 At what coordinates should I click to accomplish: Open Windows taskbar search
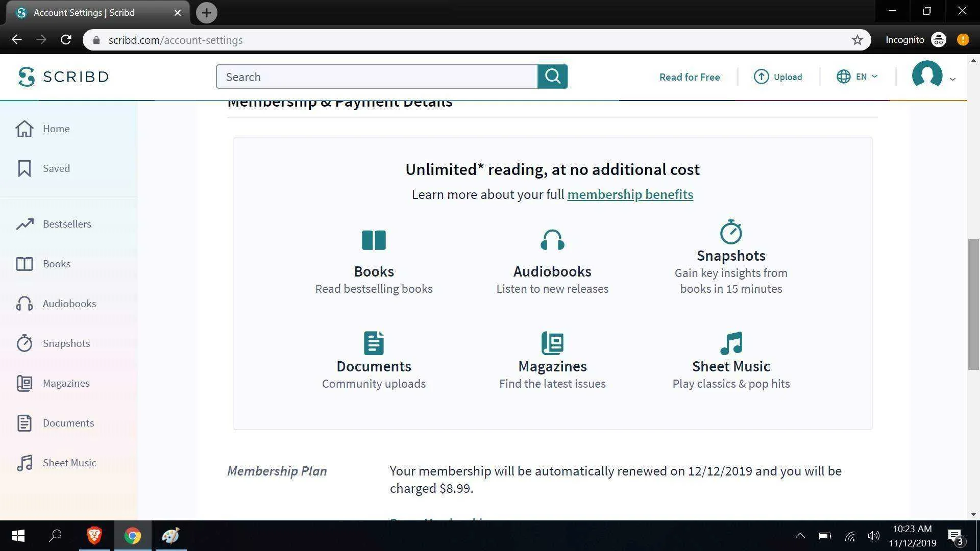click(55, 536)
